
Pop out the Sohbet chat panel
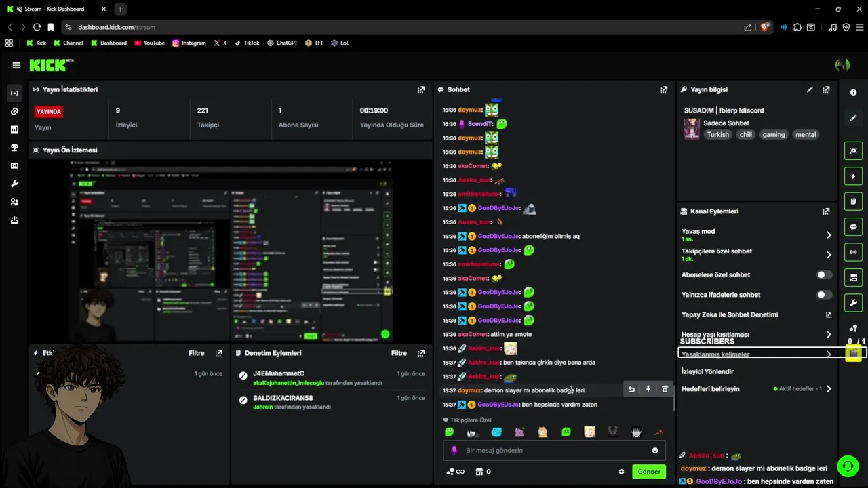coord(664,89)
